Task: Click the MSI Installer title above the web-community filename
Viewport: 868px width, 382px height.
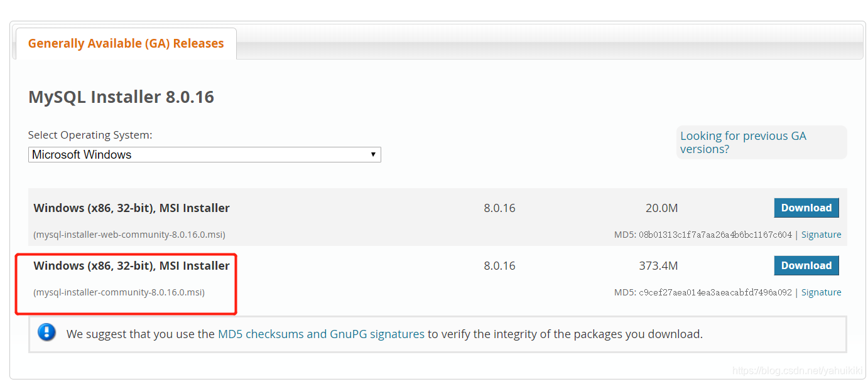Action: [131, 208]
